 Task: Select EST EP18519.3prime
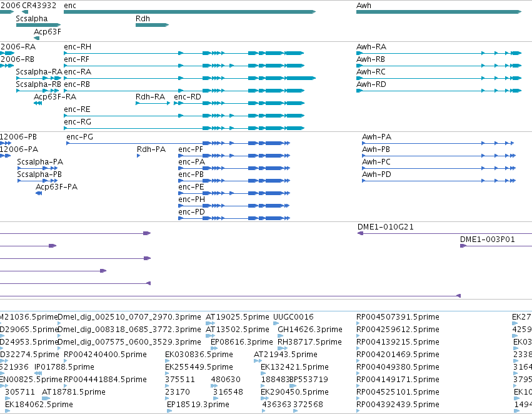tap(198, 405)
